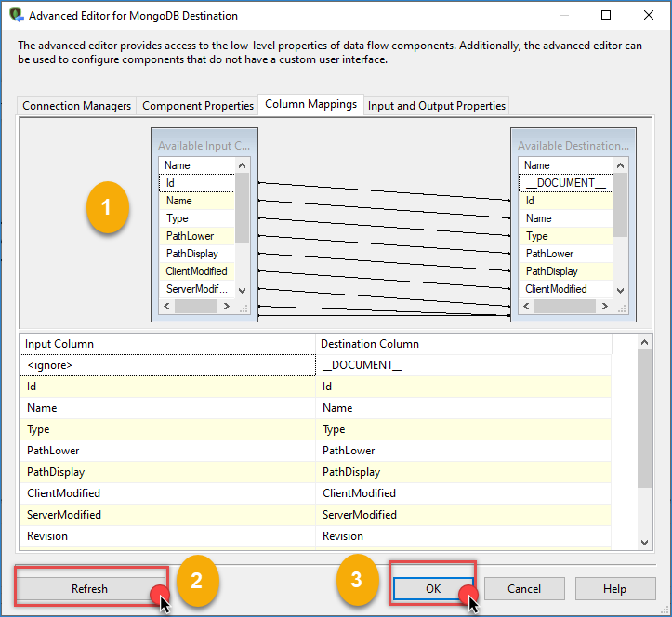Viewport: 672px width, 617px height.
Task: Open the Component Properties tab
Action: (x=198, y=106)
